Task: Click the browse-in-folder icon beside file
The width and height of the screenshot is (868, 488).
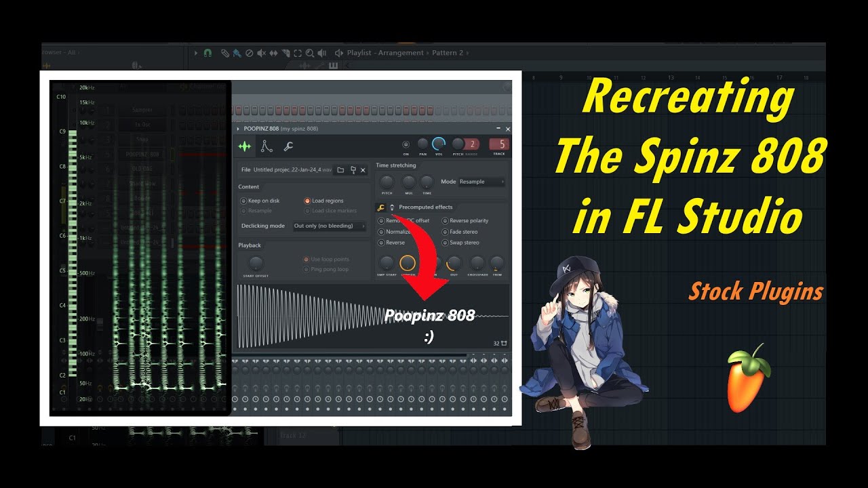Action: 353,170
